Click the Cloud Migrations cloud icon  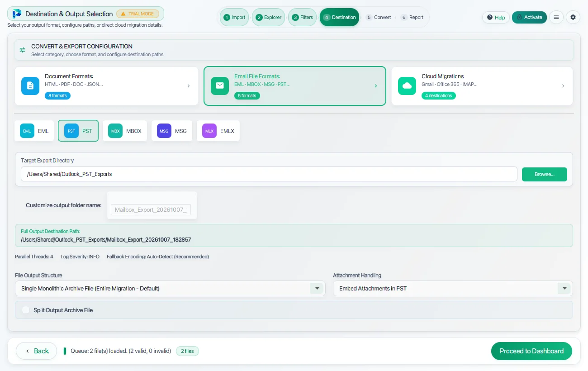[x=407, y=86]
